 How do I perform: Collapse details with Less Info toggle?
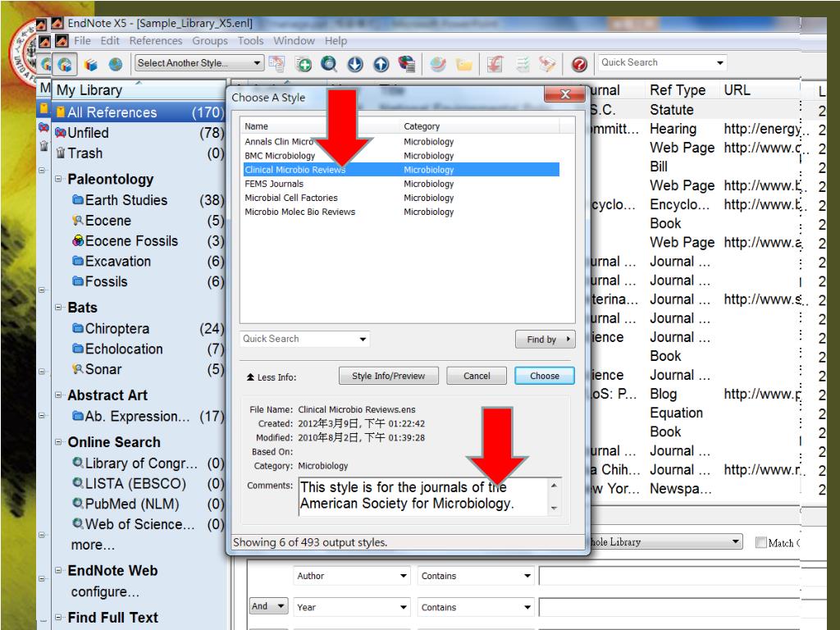coord(271,377)
